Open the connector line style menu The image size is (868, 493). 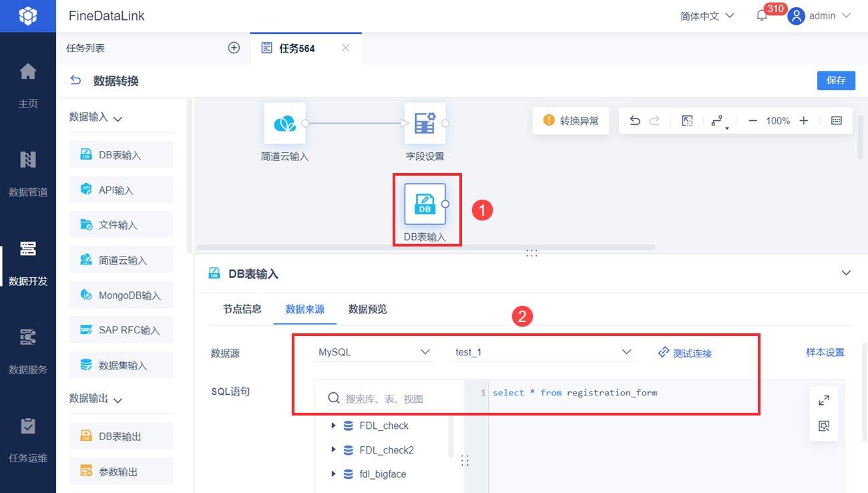tap(718, 122)
